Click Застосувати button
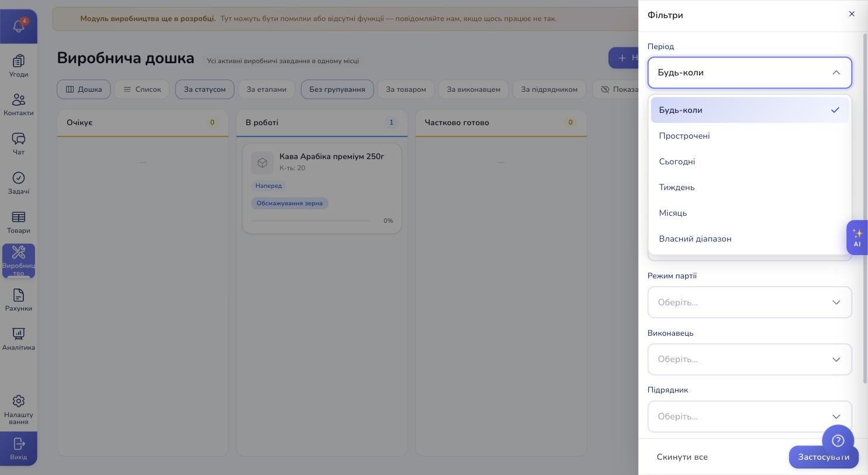Screen dimensions: 868x475 point(824,457)
